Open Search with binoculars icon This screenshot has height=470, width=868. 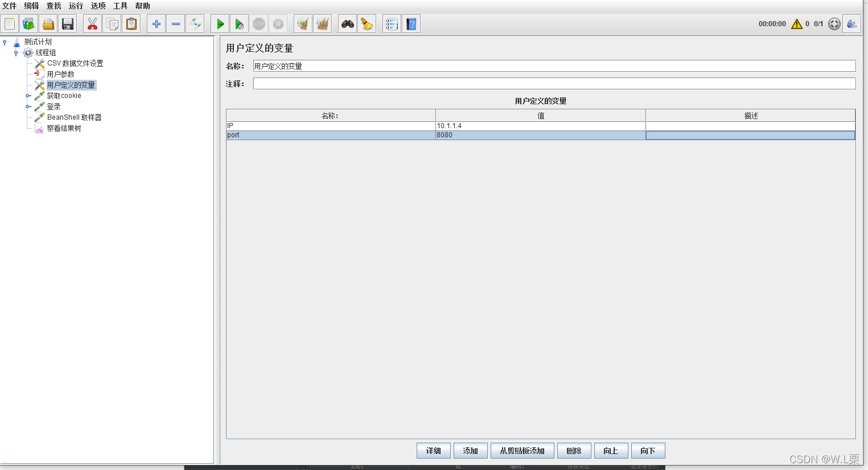click(348, 24)
